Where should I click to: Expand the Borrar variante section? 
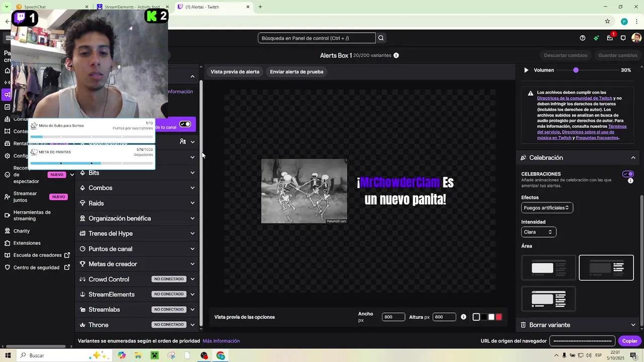579,325
